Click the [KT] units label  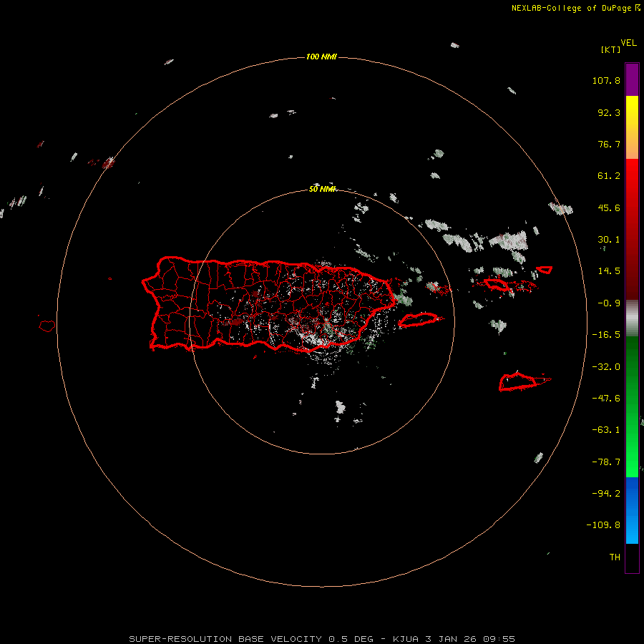[610, 49]
